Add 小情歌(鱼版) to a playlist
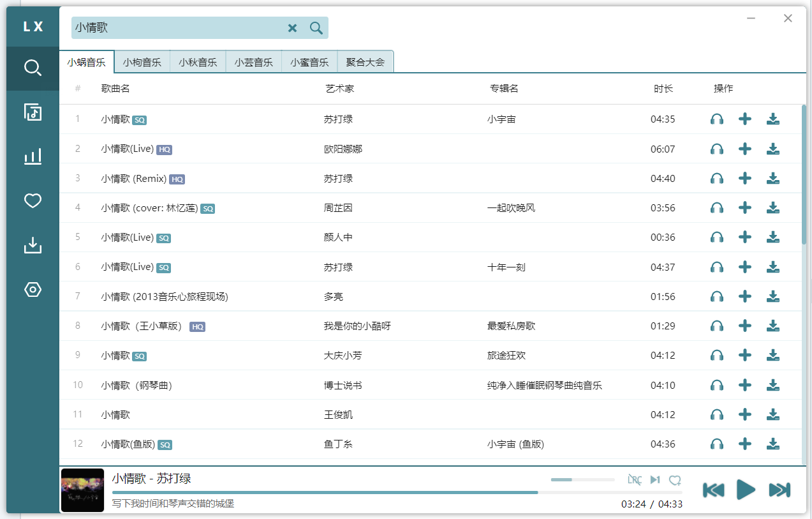This screenshot has width=812, height=519. [744, 444]
